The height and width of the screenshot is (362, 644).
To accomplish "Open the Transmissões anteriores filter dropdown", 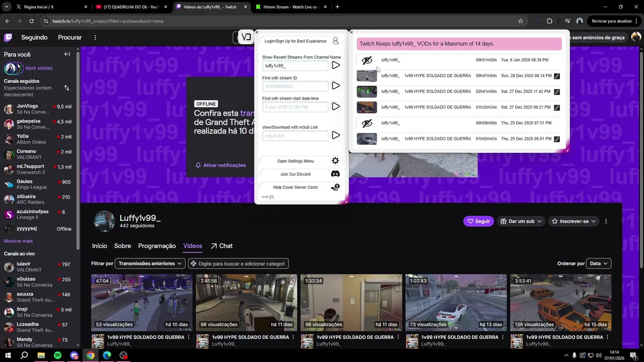I will (149, 263).
